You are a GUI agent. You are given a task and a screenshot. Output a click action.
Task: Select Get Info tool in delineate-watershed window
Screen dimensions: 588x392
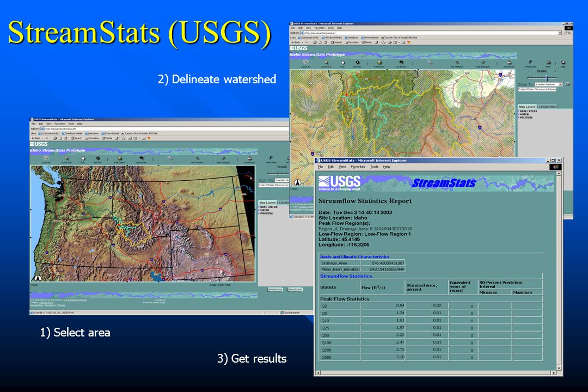[x=358, y=63]
